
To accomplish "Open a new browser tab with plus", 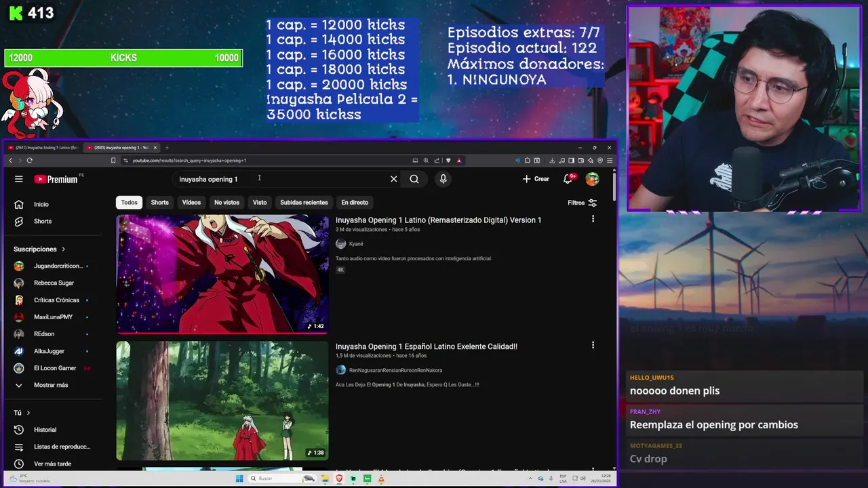I will 167,147.
